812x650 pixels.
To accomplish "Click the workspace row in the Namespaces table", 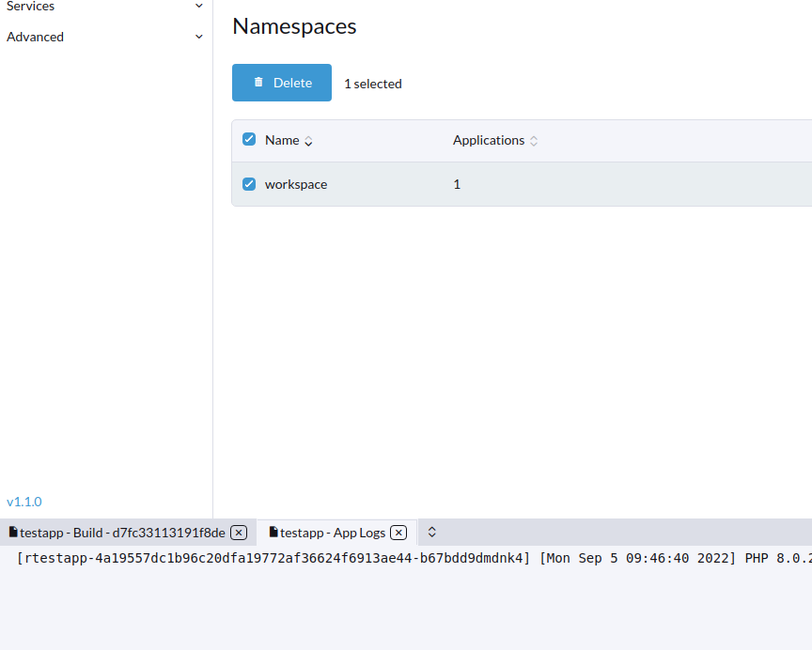I will (296, 184).
